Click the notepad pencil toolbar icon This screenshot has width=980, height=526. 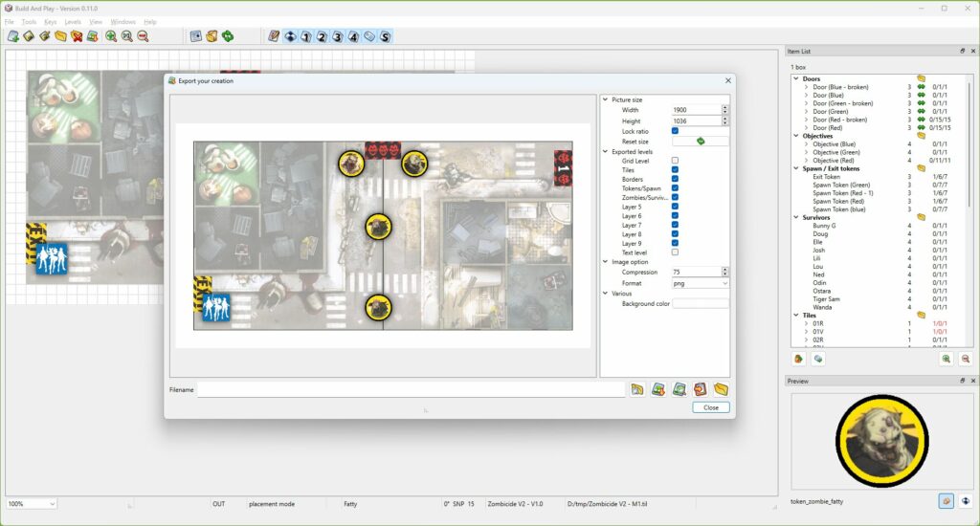(x=274, y=36)
